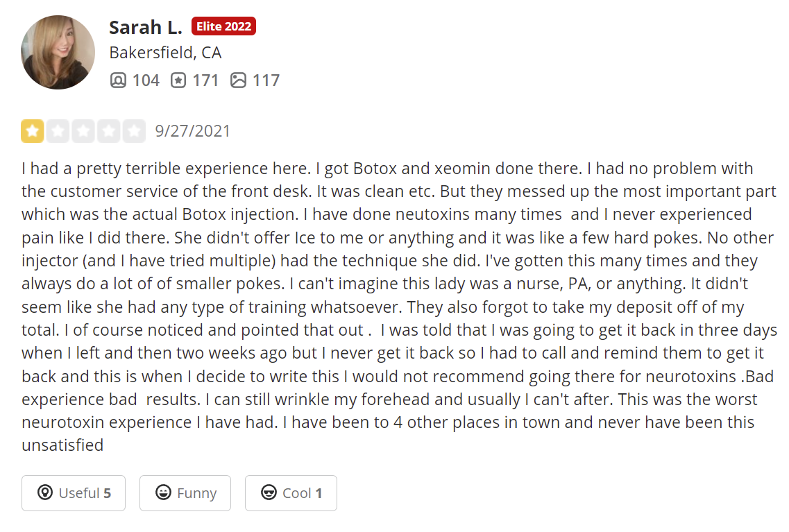Click the review body text paragraph
This screenshot has width=789, height=532.
point(399,307)
